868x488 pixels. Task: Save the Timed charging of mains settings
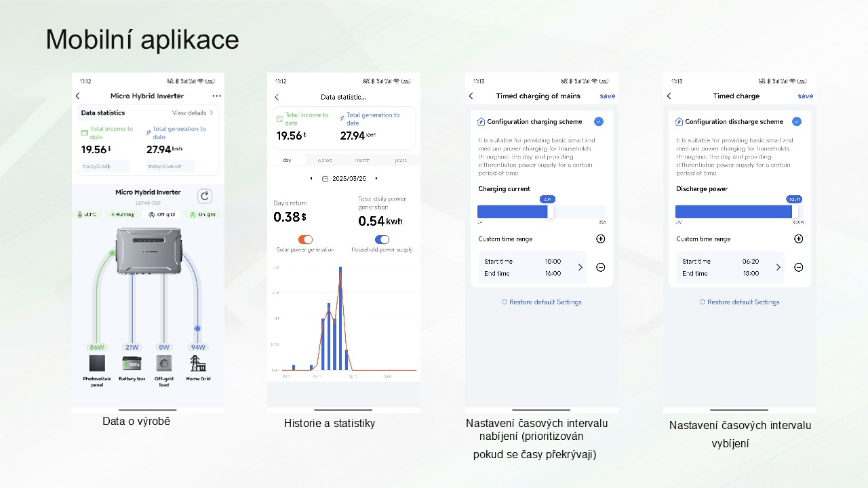pyautogui.click(x=608, y=96)
